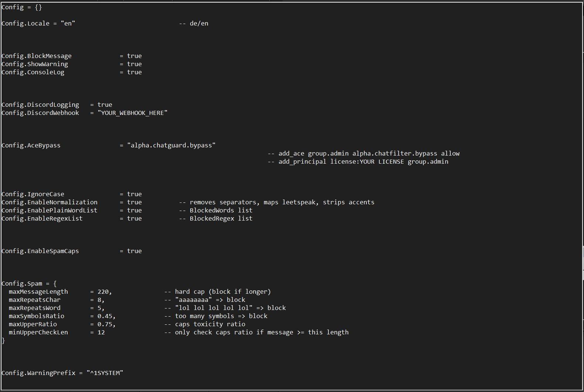Click the 12 value of minUpperCheckLen
The width and height of the screenshot is (584, 392).
point(101,332)
